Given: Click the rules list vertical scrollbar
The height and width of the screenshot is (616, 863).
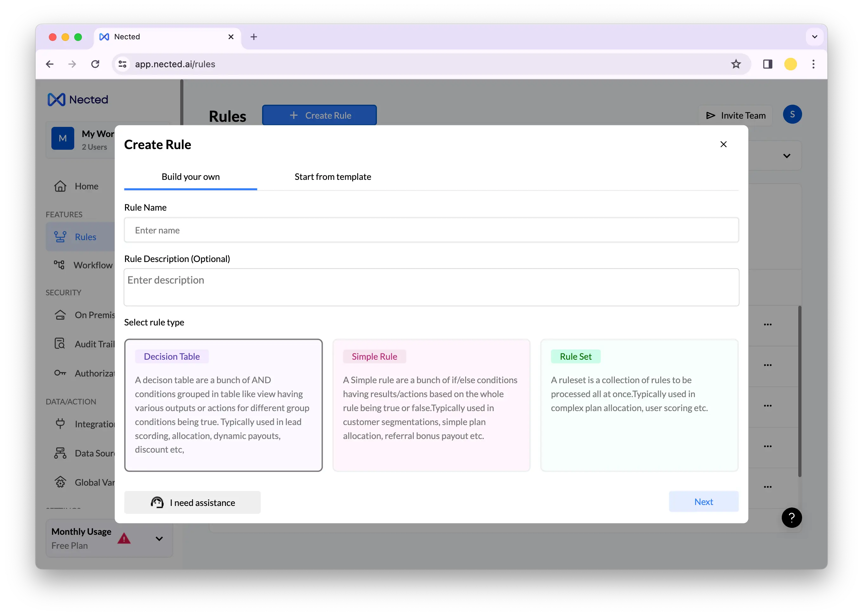Looking at the screenshot, I should click(x=799, y=391).
